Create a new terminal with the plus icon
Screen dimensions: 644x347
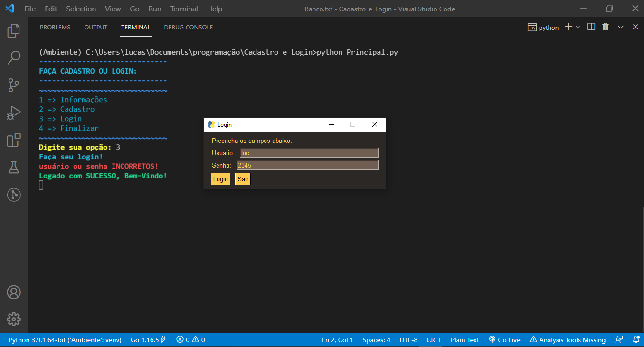[x=567, y=27]
